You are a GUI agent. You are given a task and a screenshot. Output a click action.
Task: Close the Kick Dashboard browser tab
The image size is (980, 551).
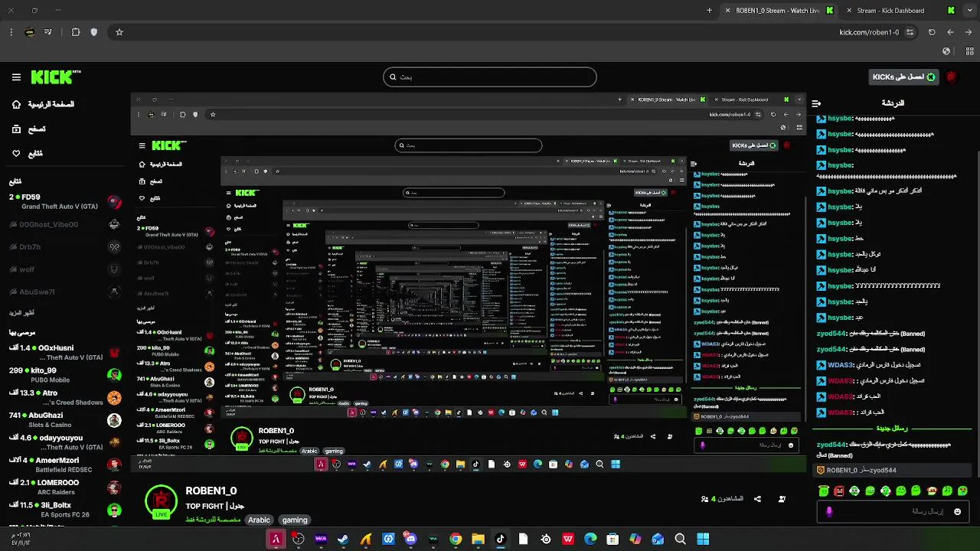pyautogui.click(x=848, y=11)
